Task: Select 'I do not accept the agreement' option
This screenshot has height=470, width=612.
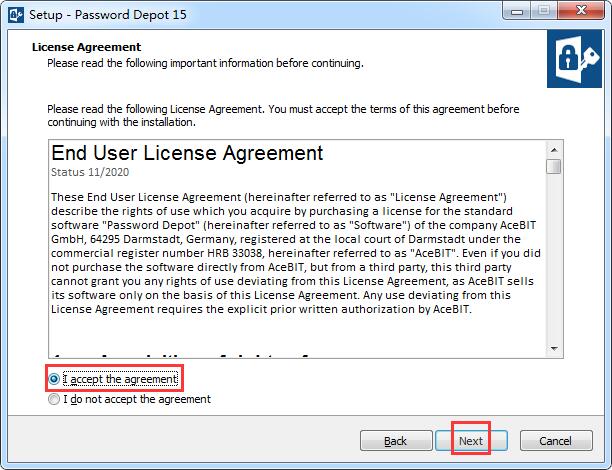Action: tap(53, 399)
